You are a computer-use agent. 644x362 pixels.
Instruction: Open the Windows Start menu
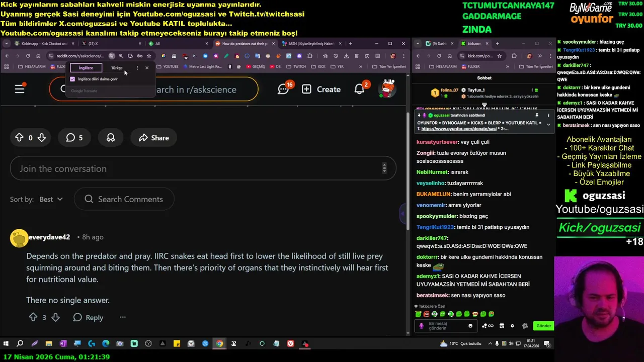(x=6, y=344)
